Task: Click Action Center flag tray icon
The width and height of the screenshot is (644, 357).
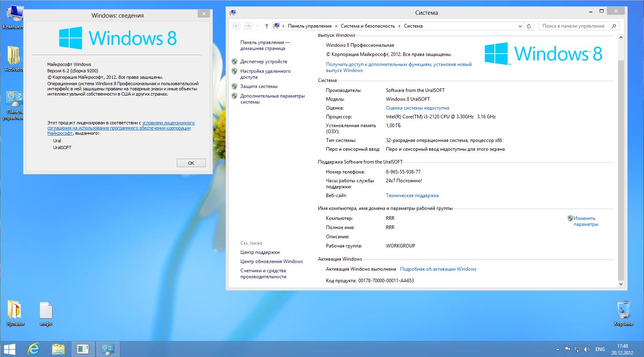Action: coord(567,349)
